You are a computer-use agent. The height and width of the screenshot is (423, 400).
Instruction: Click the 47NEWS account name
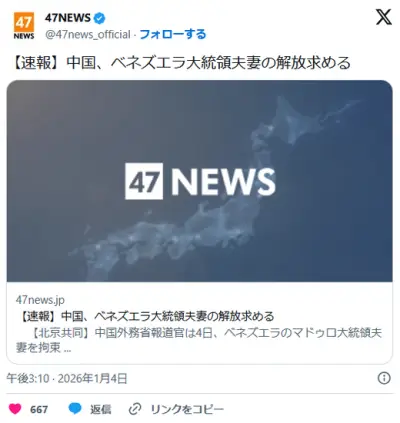click(68, 18)
